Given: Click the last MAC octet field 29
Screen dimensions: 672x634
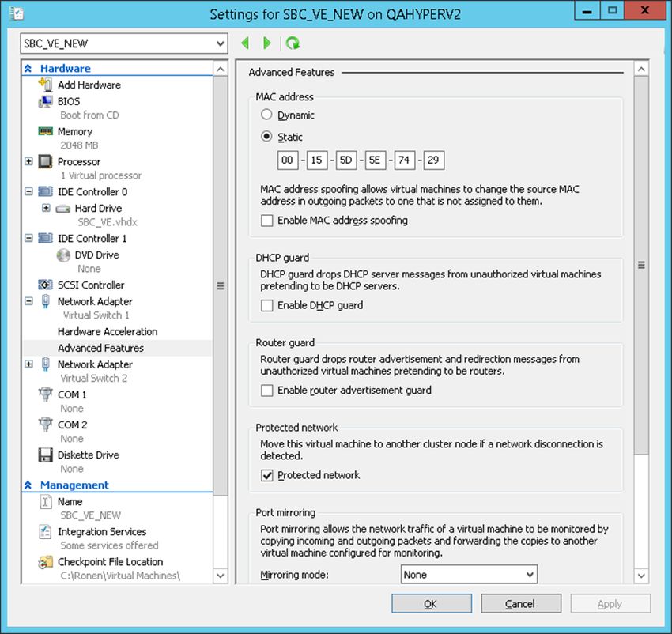Looking at the screenshot, I should (x=434, y=160).
